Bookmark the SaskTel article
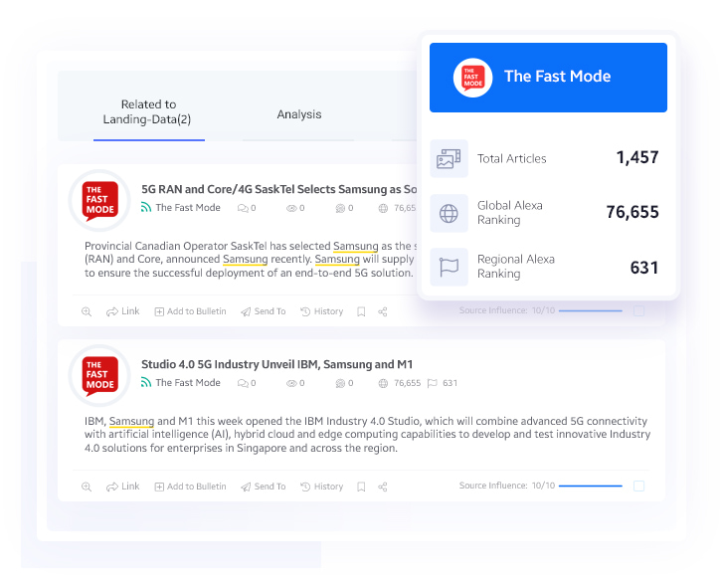722x588 pixels. click(361, 312)
